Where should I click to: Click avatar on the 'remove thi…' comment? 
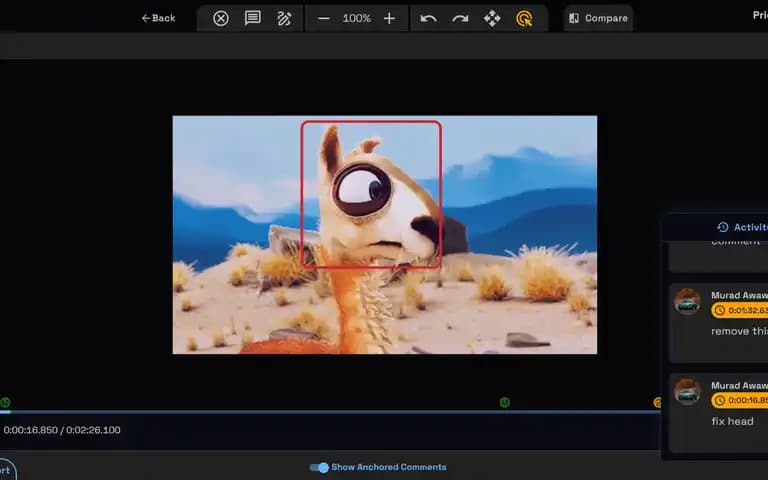tap(687, 301)
